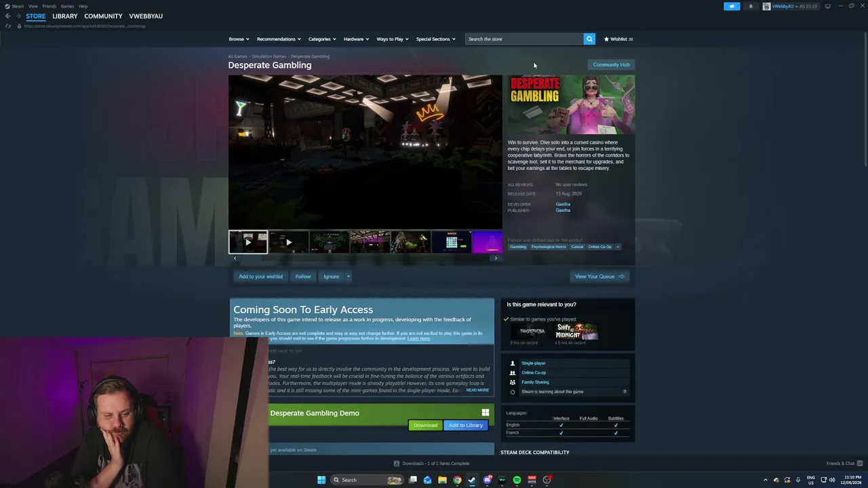Select the second video thumbnail

pos(288,242)
